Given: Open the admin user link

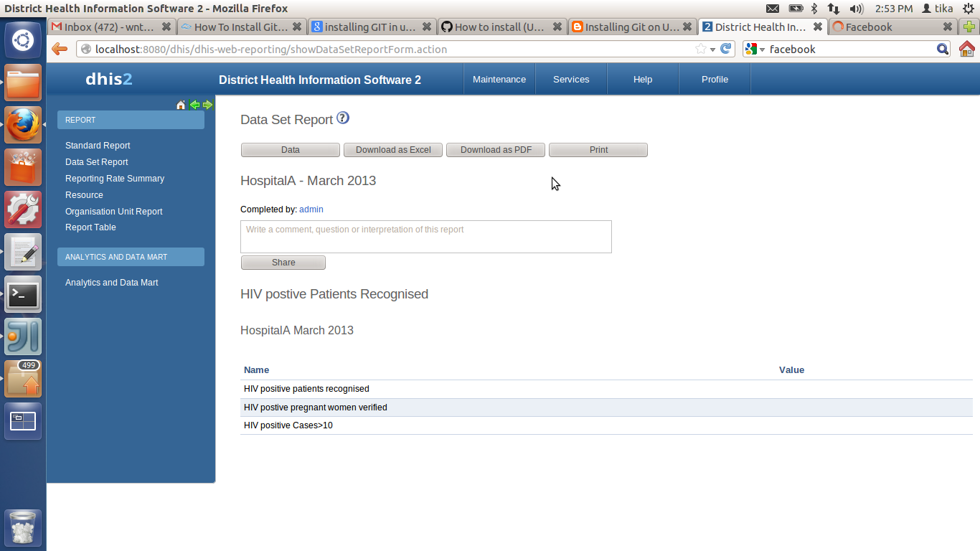Looking at the screenshot, I should click(x=311, y=209).
